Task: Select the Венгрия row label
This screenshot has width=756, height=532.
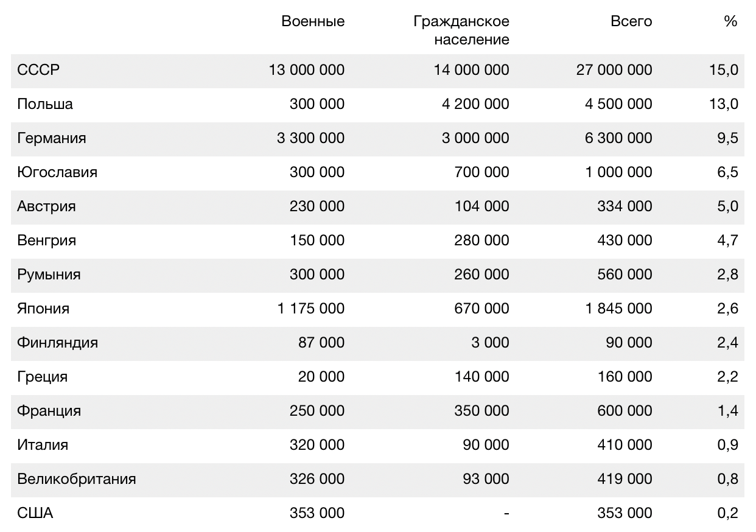Action: [x=47, y=240]
